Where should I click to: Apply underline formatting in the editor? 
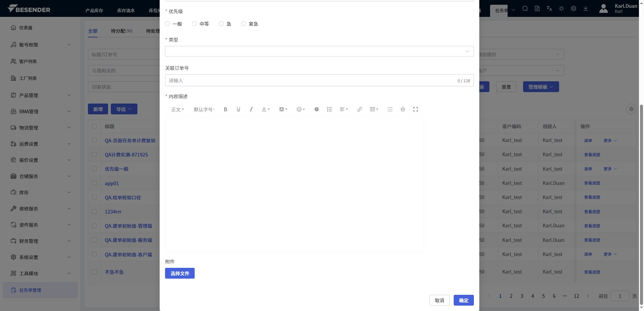(238, 109)
